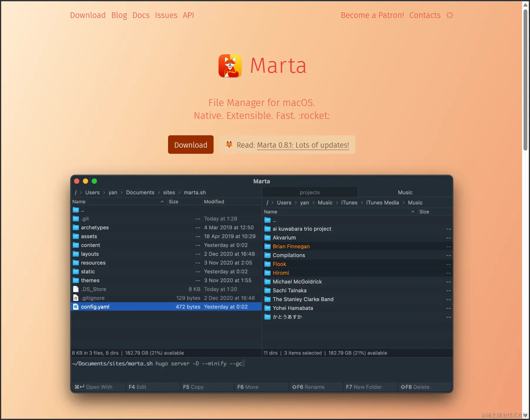Click the '3 items selected' status text
Viewport: 530px width, 420px height.
coord(303,353)
